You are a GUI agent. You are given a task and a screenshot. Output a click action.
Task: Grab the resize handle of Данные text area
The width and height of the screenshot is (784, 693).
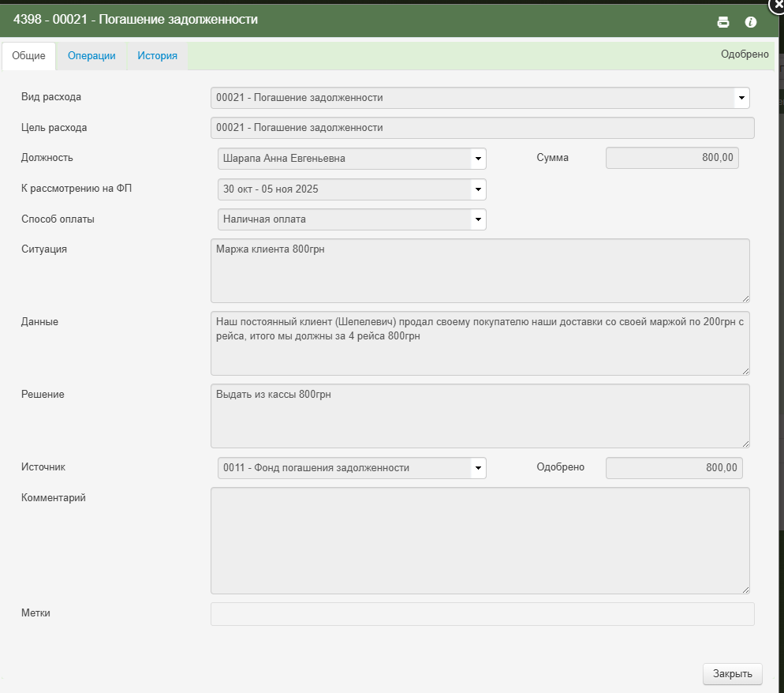tap(745, 371)
